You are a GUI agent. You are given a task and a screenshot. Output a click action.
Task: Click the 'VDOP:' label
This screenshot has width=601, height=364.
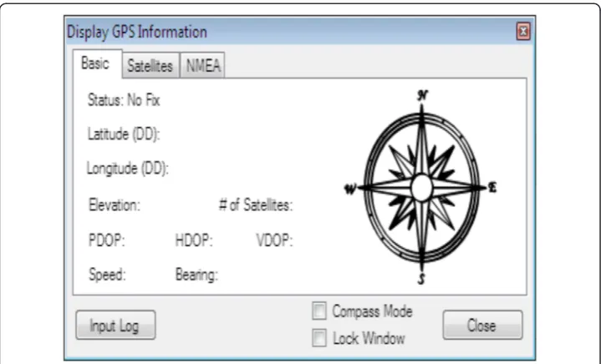click(274, 240)
